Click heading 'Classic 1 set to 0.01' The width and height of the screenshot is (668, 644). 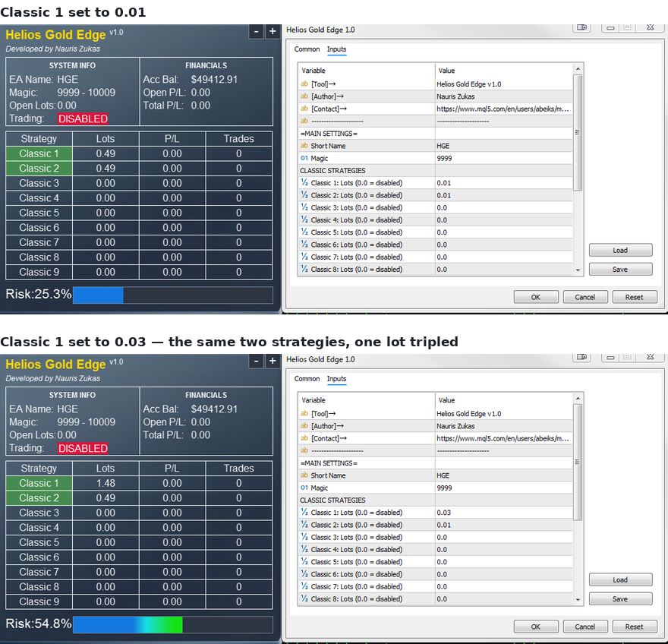click(73, 12)
